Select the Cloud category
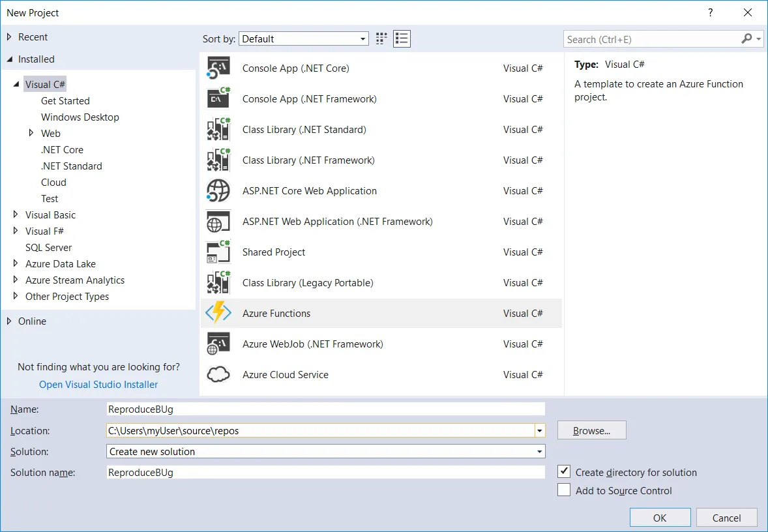This screenshot has height=532, width=768. click(53, 183)
